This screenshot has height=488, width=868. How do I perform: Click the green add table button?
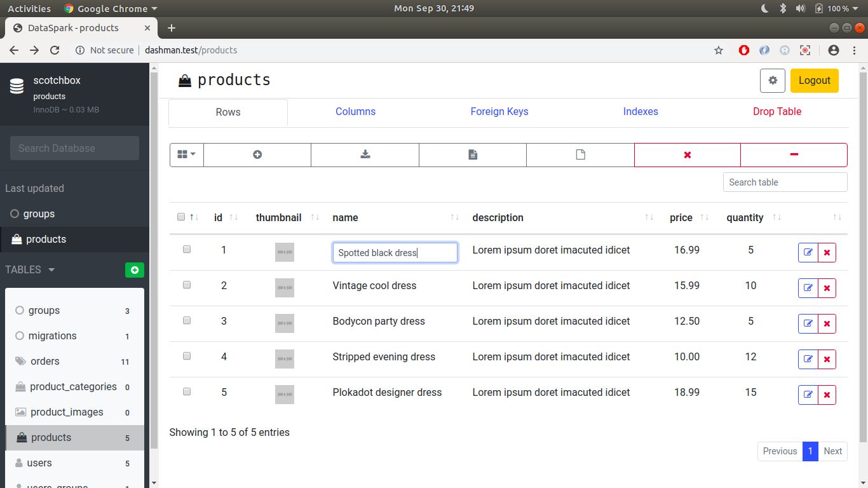[135, 270]
